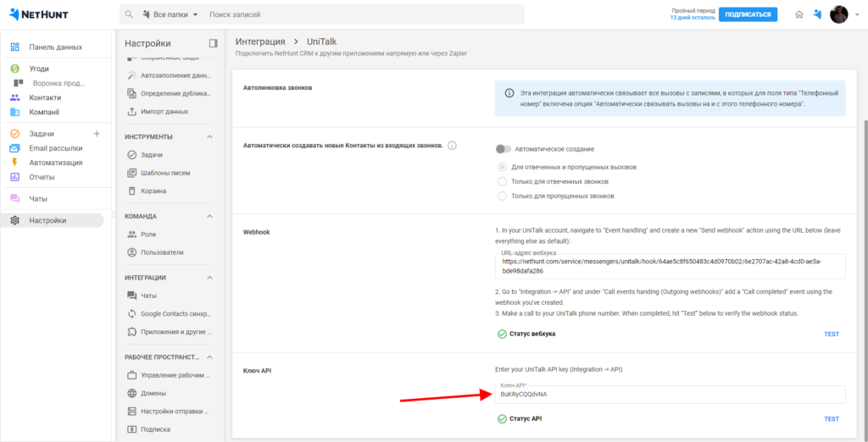Viewport: 868px width, 442px height.
Task: Open Корзина trash in settings
Action: 153,191
